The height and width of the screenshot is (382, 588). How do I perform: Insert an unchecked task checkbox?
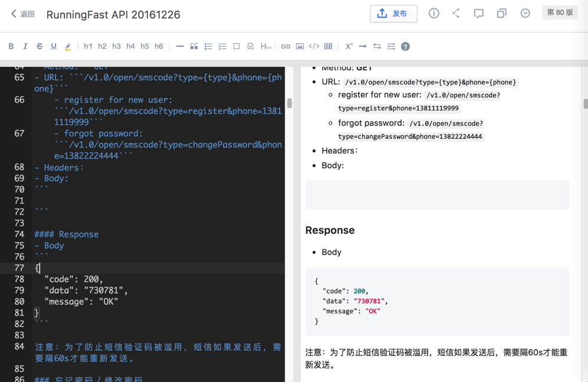point(236,46)
